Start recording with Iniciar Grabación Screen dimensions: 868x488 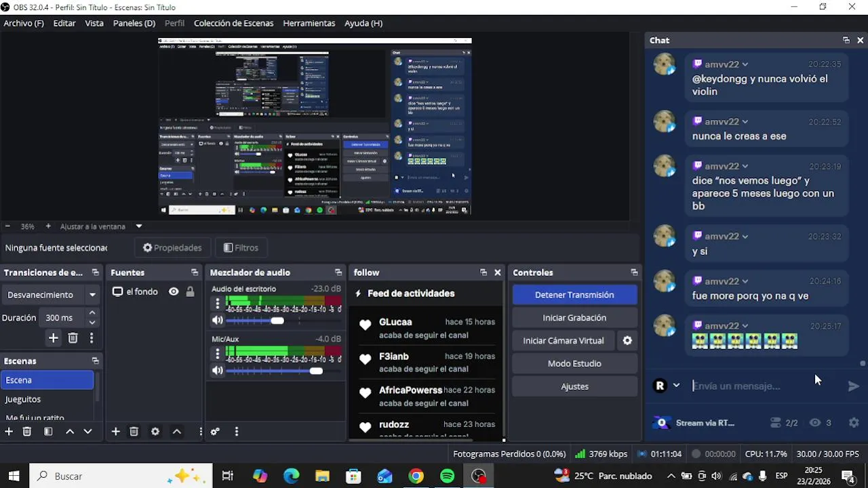(x=574, y=318)
